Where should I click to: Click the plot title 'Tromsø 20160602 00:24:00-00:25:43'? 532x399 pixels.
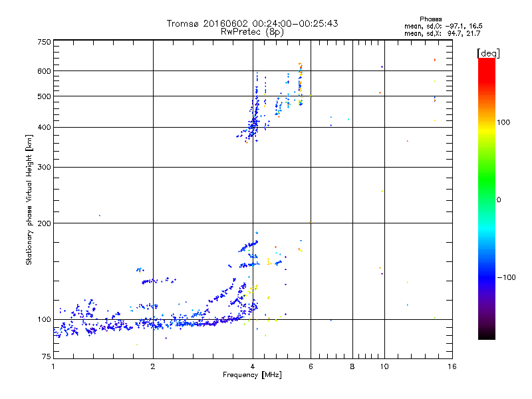click(x=252, y=23)
